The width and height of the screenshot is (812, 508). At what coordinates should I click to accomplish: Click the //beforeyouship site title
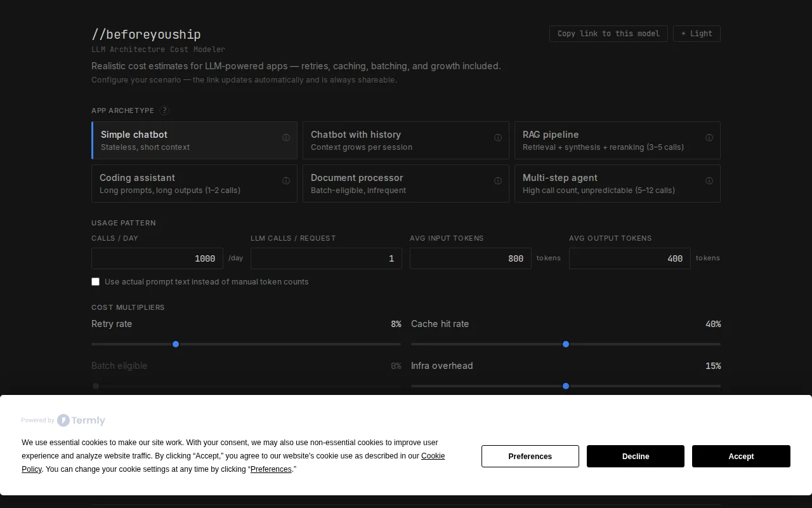tap(146, 34)
